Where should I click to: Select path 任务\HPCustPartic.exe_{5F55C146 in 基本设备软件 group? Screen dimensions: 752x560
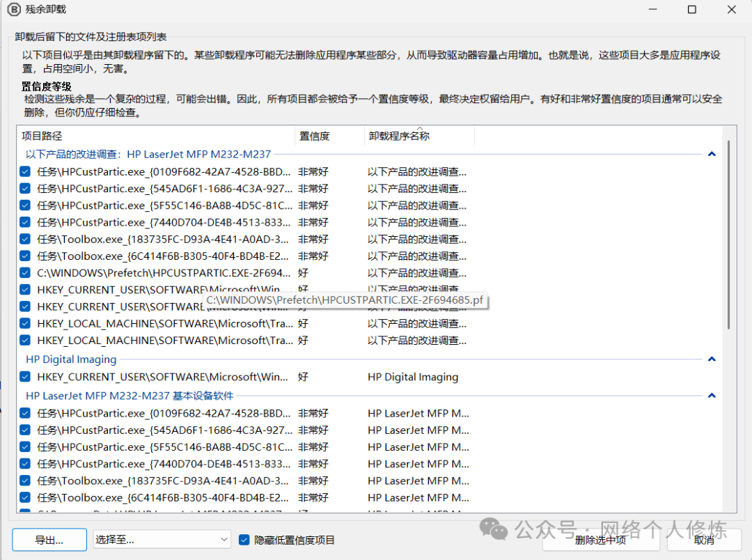(x=164, y=446)
